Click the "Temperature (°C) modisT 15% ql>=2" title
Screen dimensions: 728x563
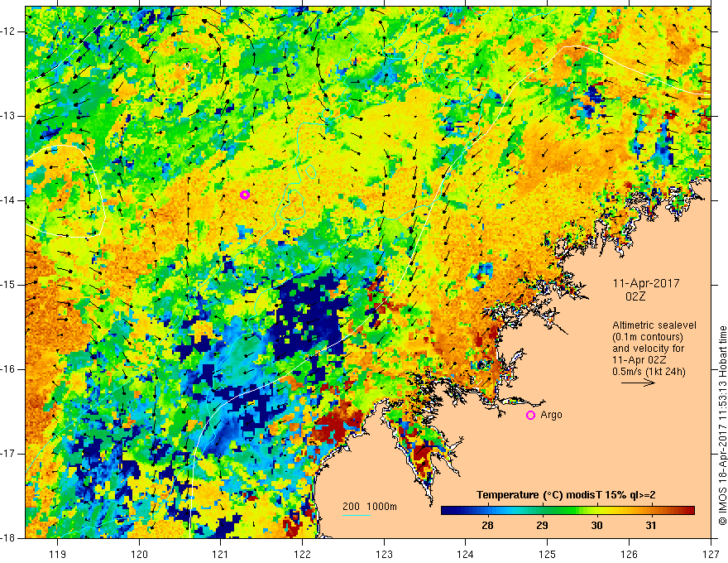pyautogui.click(x=566, y=495)
